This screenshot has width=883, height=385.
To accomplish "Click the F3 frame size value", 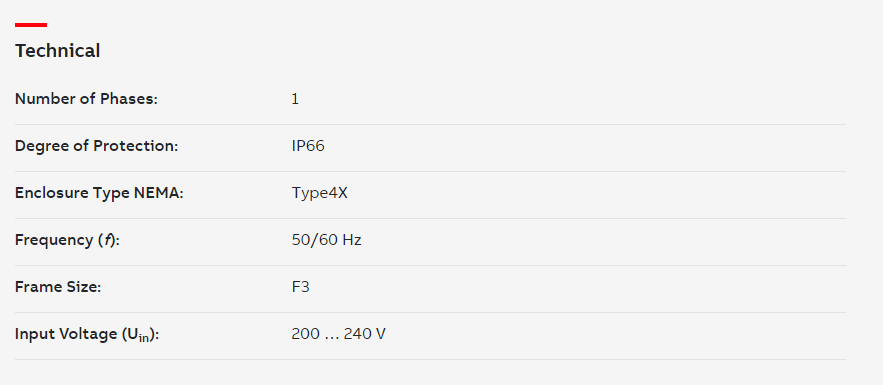I will (301, 287).
